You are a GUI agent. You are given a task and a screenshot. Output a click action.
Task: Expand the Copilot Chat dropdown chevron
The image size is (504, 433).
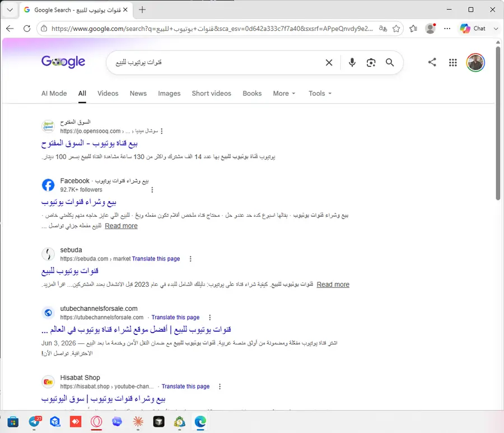point(496,29)
